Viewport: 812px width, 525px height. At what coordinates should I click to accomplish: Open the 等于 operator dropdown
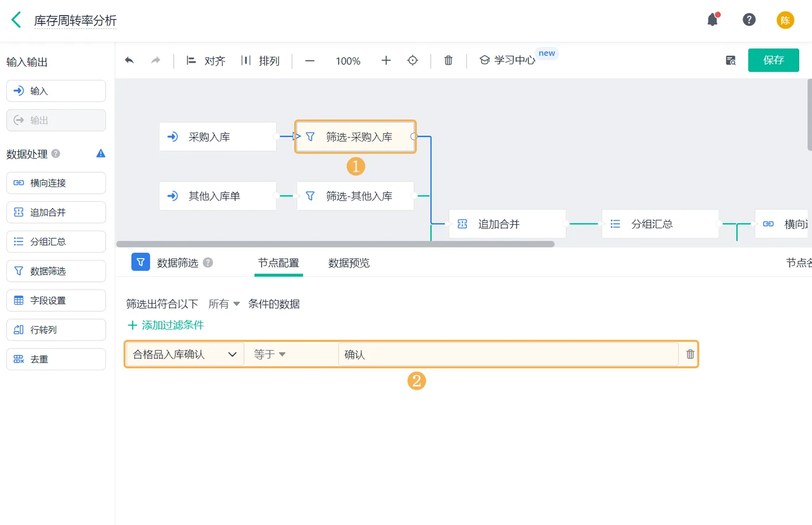click(270, 354)
